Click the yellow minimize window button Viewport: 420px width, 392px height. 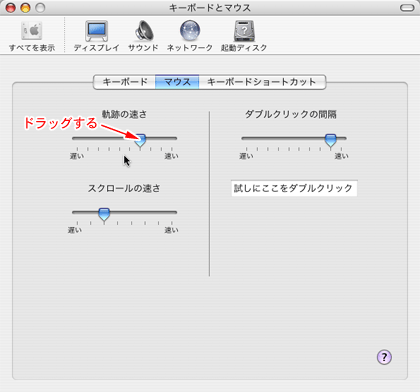(x=25, y=8)
